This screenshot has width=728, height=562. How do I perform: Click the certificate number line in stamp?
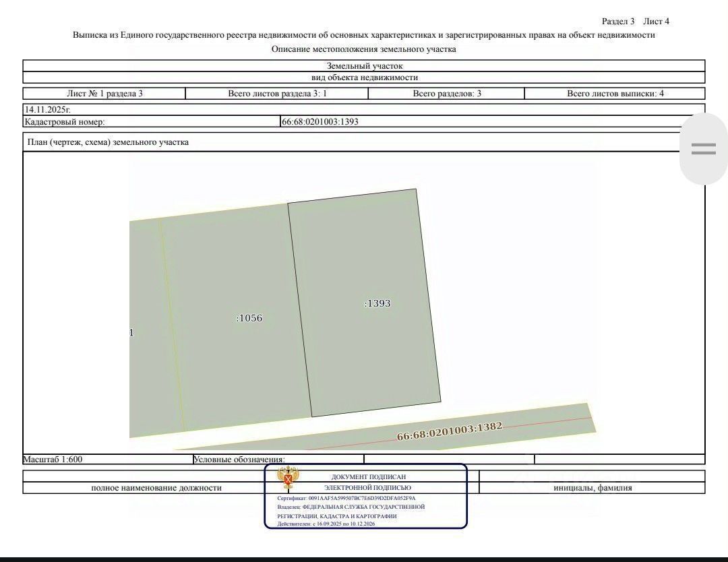click(346, 499)
